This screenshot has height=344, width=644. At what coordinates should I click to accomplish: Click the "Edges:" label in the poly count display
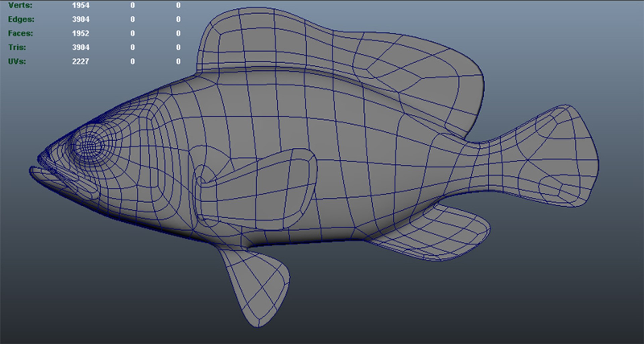[x=21, y=19]
